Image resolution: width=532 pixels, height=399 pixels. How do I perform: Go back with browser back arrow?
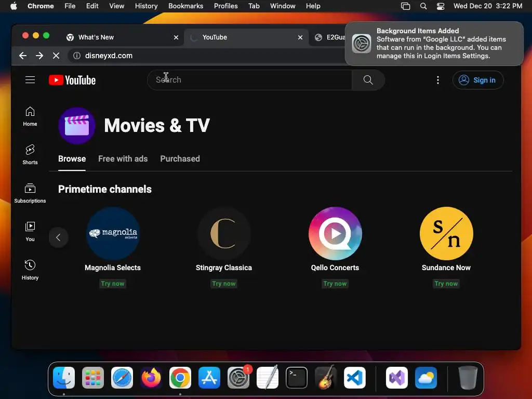coord(23,56)
